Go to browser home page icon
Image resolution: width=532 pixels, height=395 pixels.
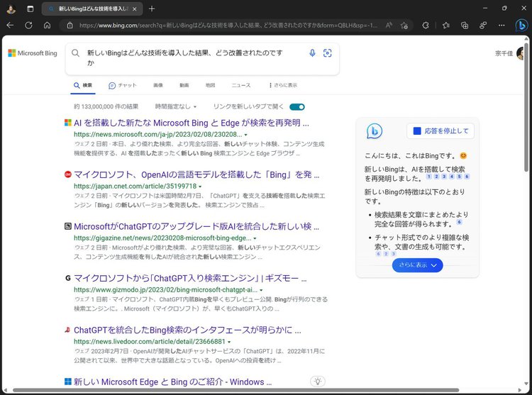[47, 25]
